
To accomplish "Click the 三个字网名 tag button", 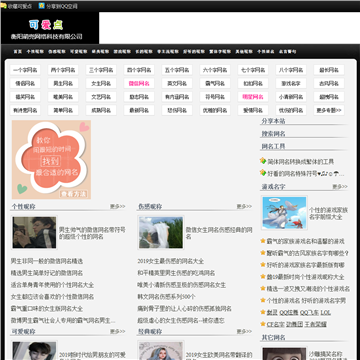I will tap(101, 70).
